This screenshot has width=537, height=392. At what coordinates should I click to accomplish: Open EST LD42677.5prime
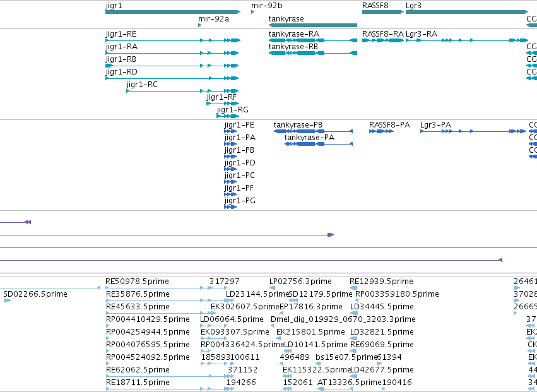coord(382,371)
